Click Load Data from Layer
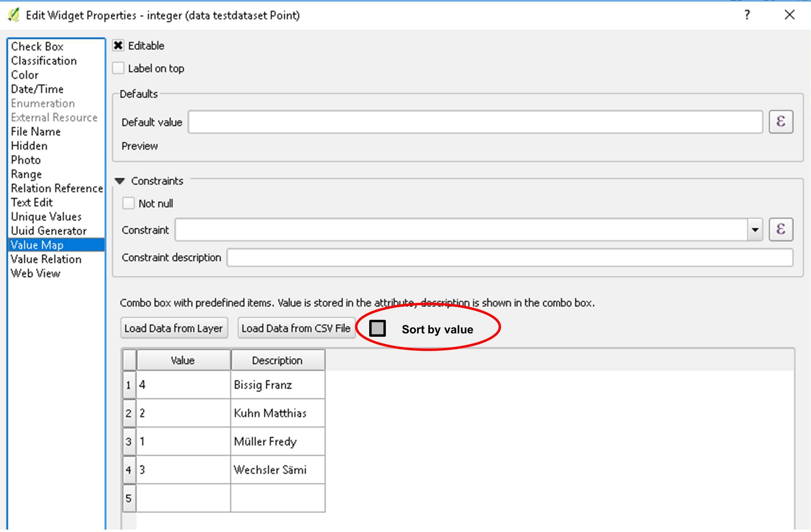Screen dimensions: 811x532 [x=174, y=328]
